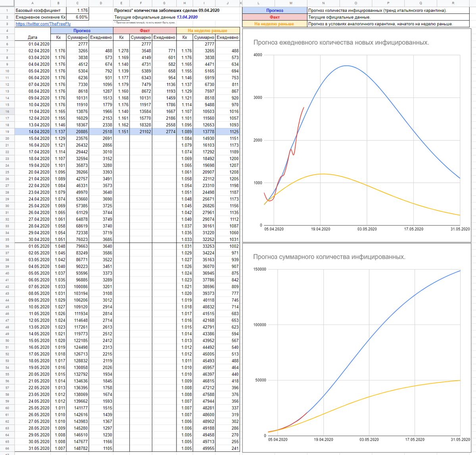
Task: Click the pink 'Факт' table group header
Action: [x=145, y=31]
